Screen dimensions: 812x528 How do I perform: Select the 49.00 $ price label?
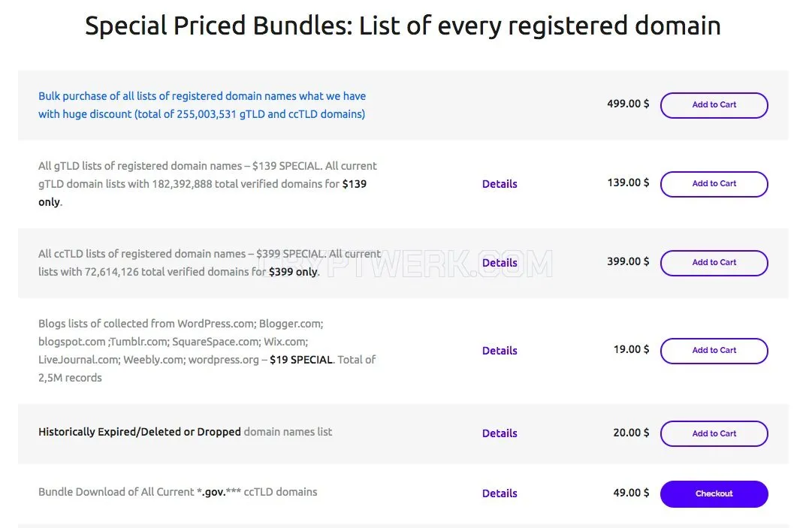click(x=631, y=492)
